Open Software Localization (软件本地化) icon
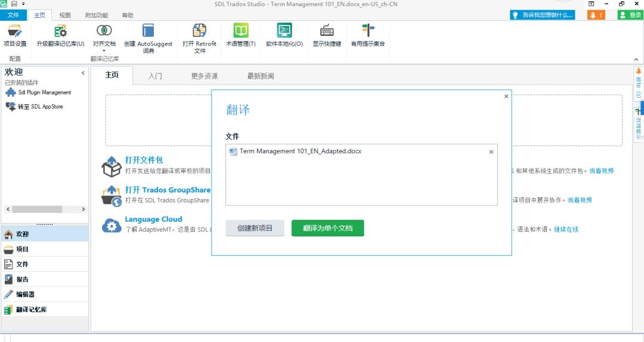Screen dimensions: 644x342 [284, 30]
